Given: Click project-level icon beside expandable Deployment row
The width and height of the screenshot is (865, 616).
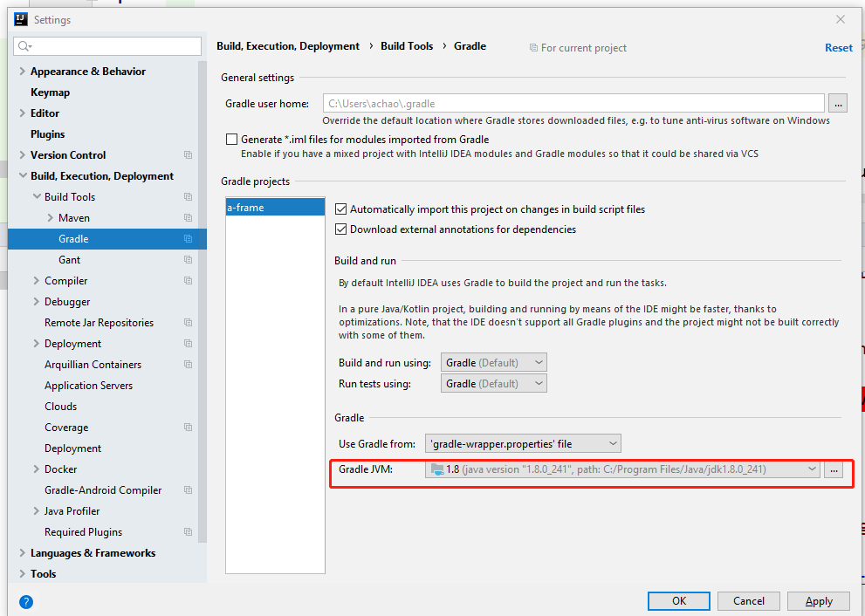Looking at the screenshot, I should click(x=189, y=344).
